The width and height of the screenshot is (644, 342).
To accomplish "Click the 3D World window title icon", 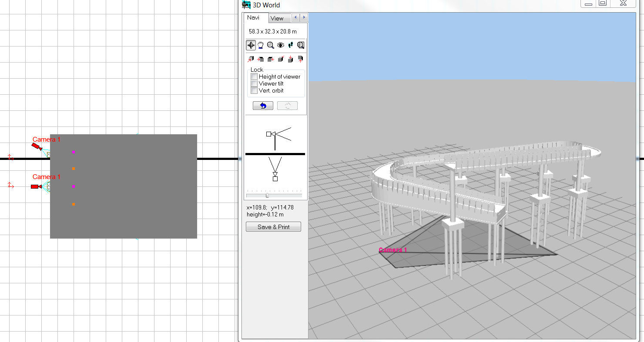I will click(x=246, y=5).
